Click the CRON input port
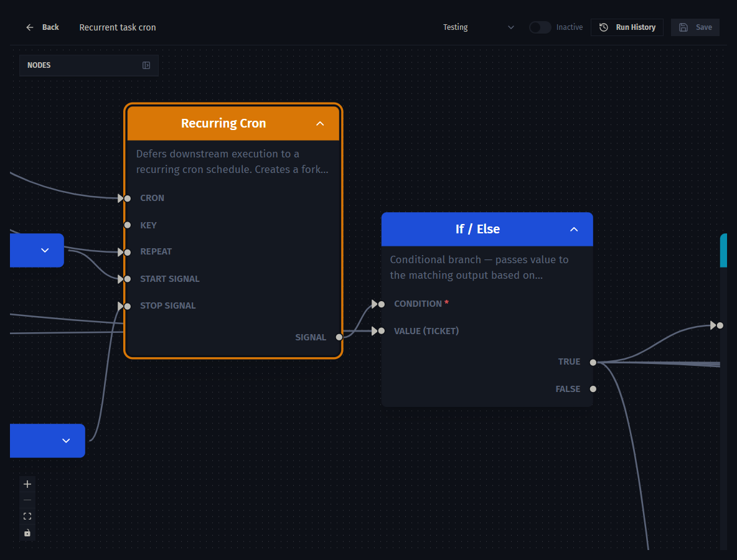 128,198
